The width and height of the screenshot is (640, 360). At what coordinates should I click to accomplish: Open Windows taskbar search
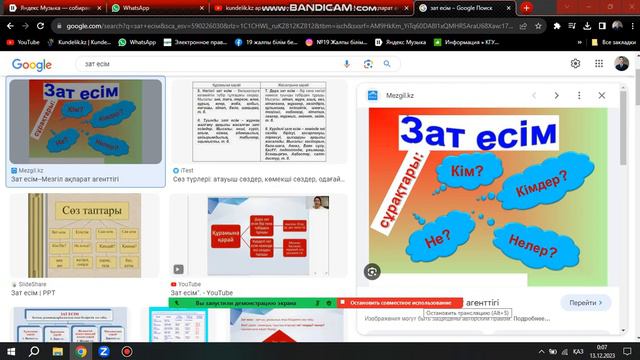click(x=34, y=351)
